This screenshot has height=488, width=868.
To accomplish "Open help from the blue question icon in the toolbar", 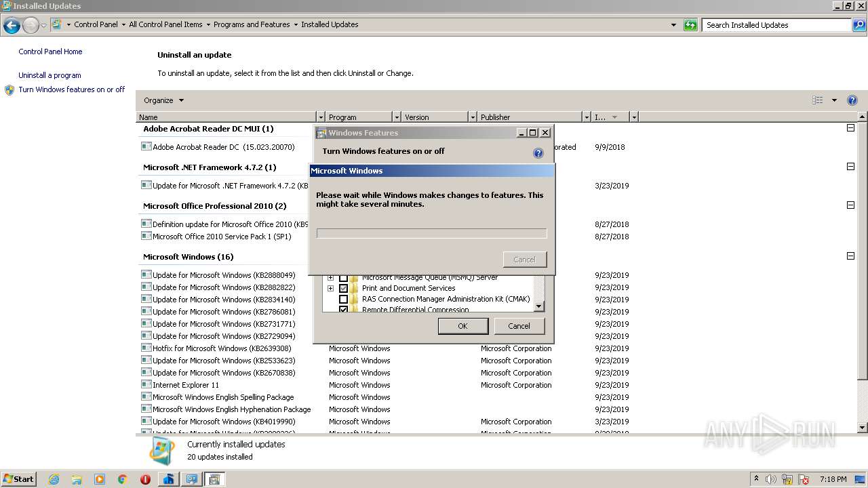I will pyautogui.click(x=852, y=100).
